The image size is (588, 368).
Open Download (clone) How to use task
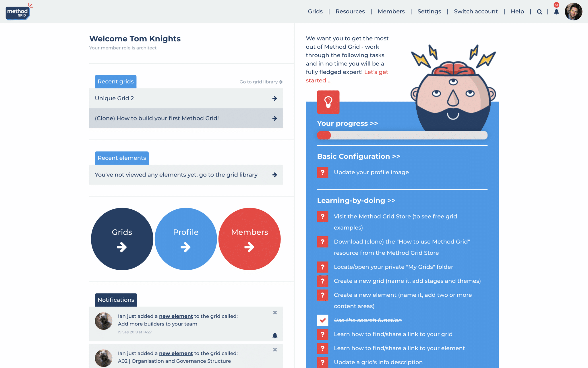[402, 247]
